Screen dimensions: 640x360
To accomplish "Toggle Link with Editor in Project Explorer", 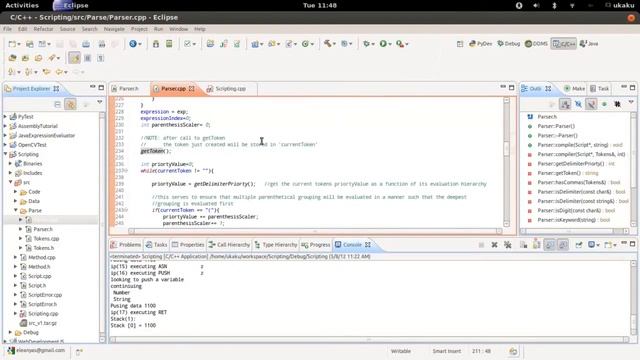I will click(70, 104).
